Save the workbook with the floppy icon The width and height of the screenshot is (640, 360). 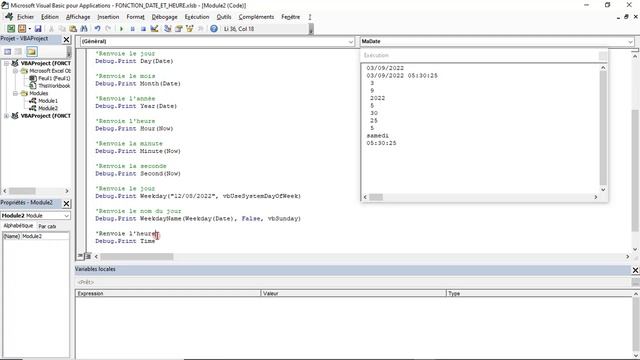38,29
